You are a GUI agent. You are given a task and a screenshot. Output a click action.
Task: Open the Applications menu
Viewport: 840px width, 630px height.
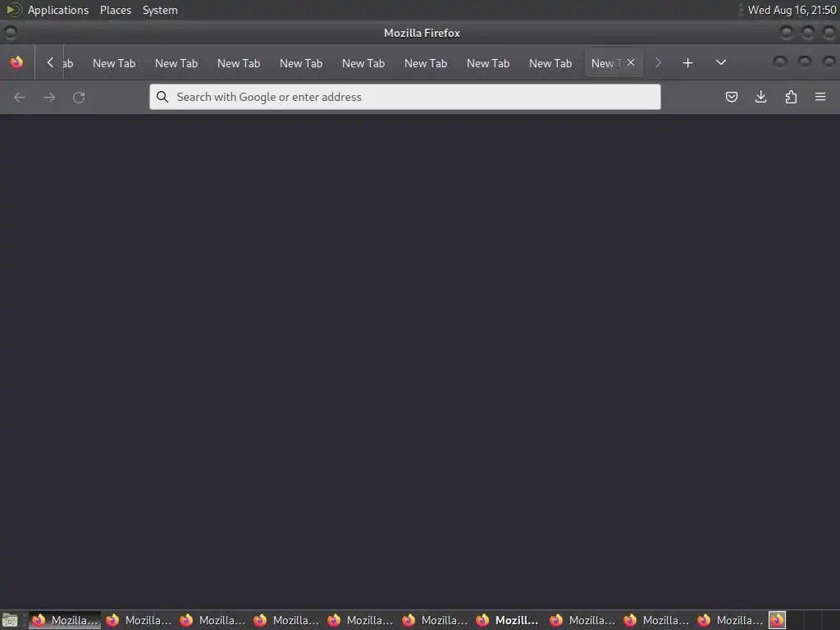[58, 10]
